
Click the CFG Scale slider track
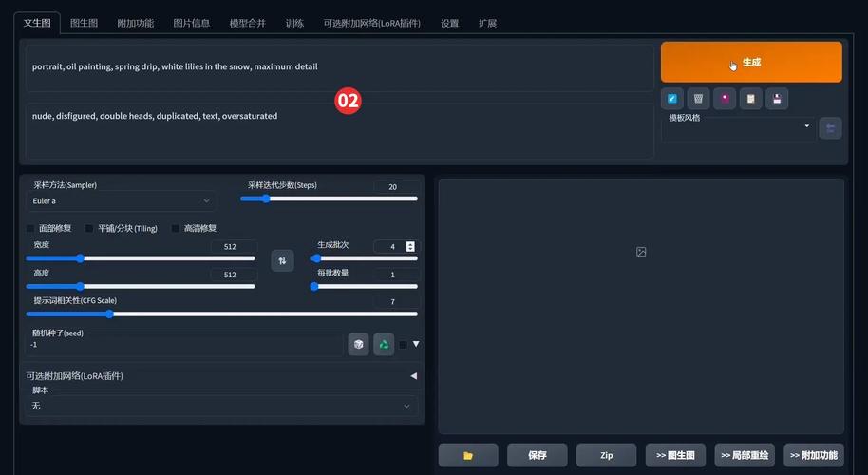point(220,313)
